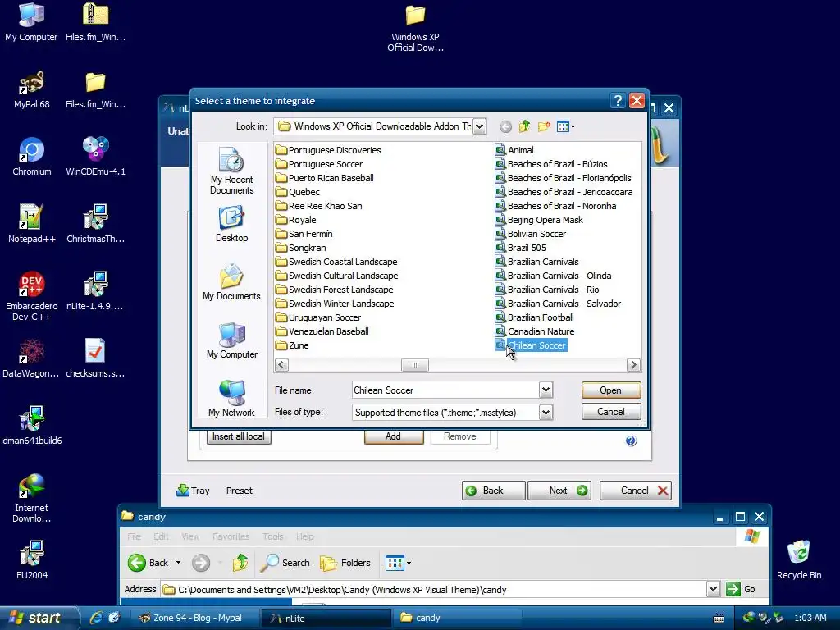Select checksums file on desktop

[x=95, y=358]
